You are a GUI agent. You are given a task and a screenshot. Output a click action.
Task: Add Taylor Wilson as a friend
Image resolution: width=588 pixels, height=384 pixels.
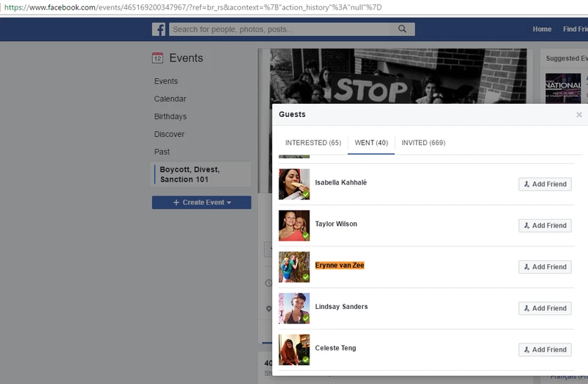tap(545, 225)
